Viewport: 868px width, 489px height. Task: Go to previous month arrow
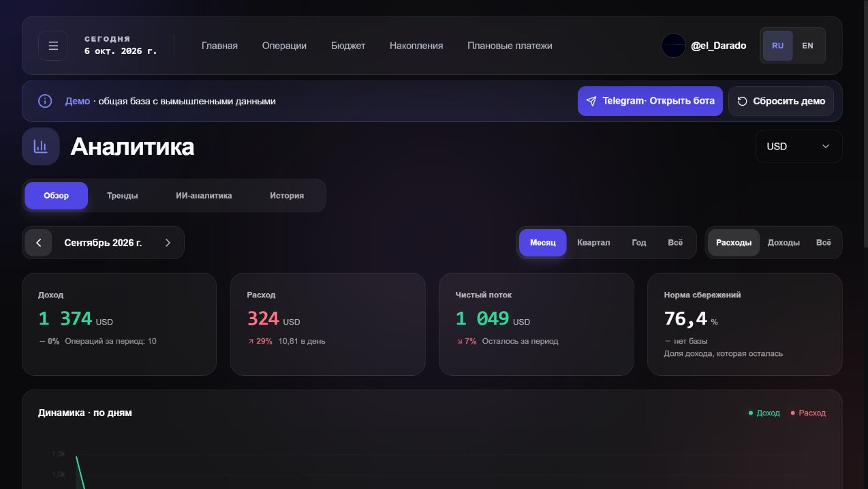pos(39,243)
